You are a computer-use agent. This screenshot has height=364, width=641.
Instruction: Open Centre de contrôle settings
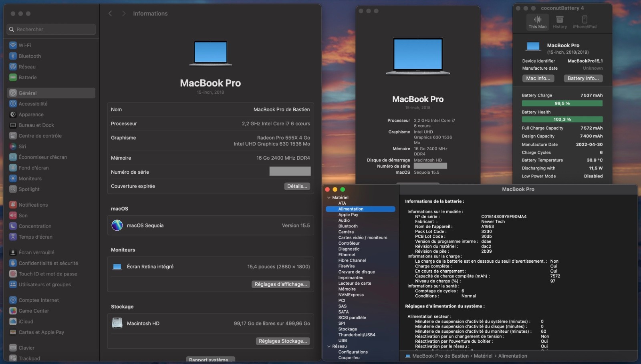tap(51, 136)
